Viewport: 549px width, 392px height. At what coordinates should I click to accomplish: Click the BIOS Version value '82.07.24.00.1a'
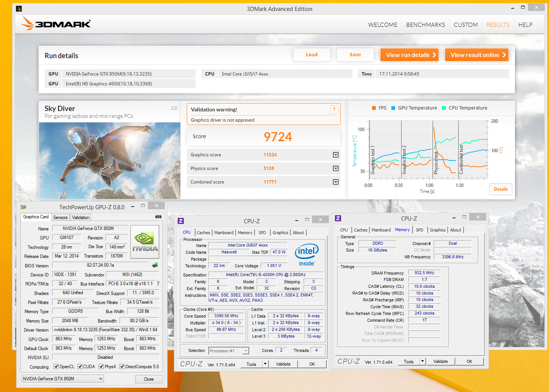[100, 265]
